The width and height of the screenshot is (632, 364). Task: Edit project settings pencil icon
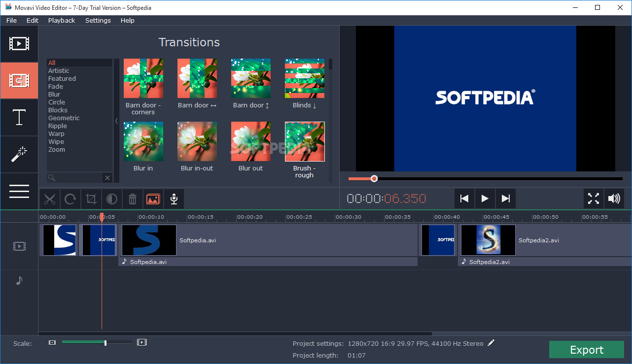click(x=491, y=343)
